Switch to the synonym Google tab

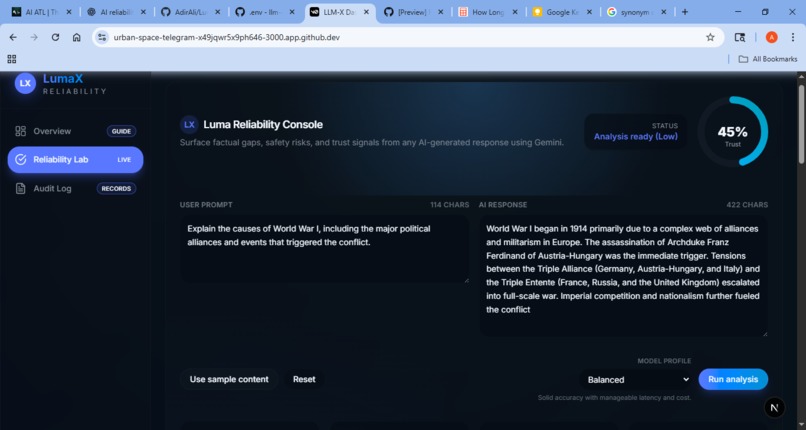[x=637, y=12]
